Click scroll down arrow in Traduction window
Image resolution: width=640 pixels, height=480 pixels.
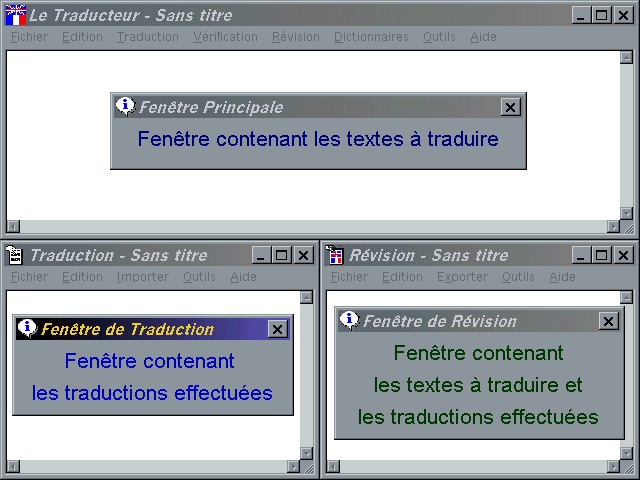pos(307,453)
